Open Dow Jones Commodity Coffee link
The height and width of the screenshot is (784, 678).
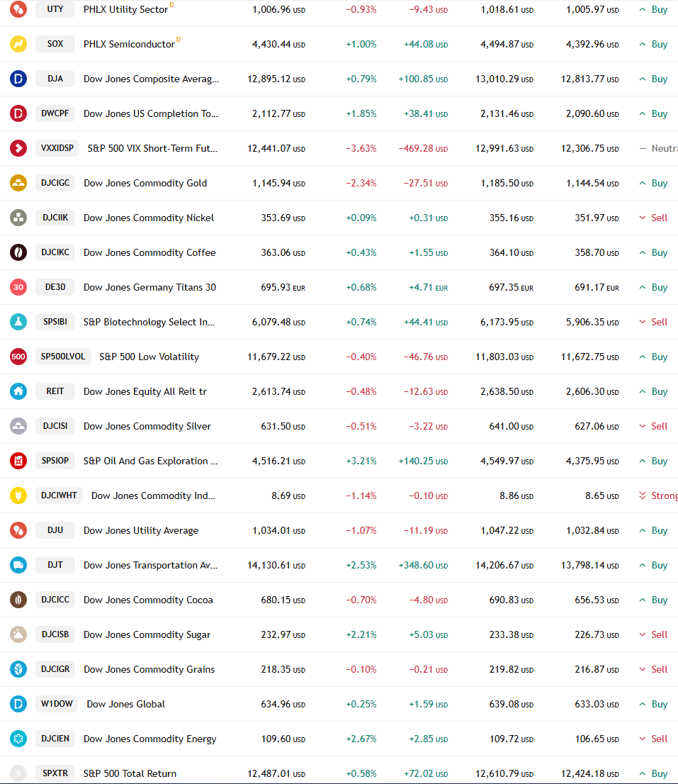pos(150,252)
